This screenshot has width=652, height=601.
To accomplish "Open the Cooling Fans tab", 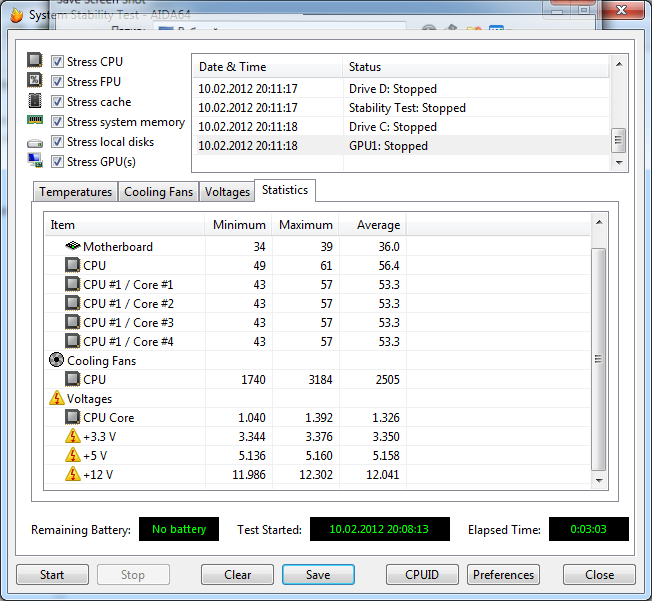I will pyautogui.click(x=158, y=192).
